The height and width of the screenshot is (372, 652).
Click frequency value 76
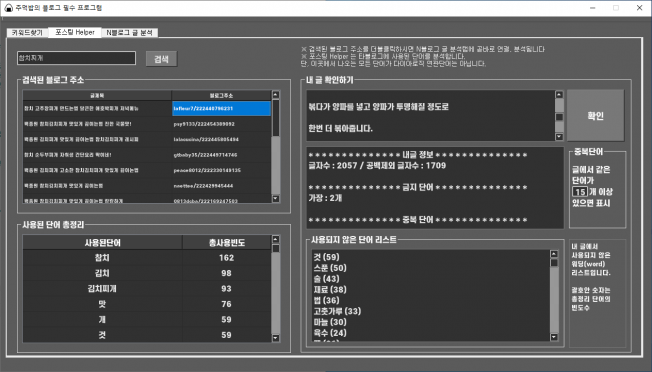[x=227, y=304]
